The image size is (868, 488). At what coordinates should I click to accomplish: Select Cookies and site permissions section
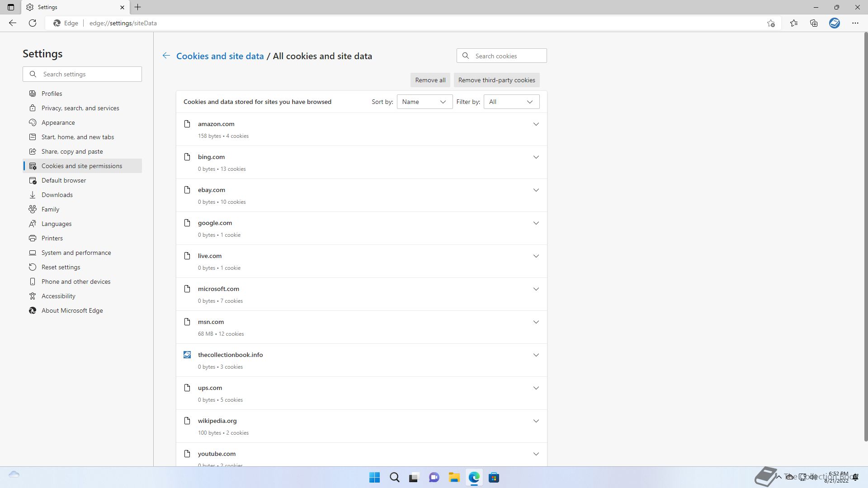(82, 166)
